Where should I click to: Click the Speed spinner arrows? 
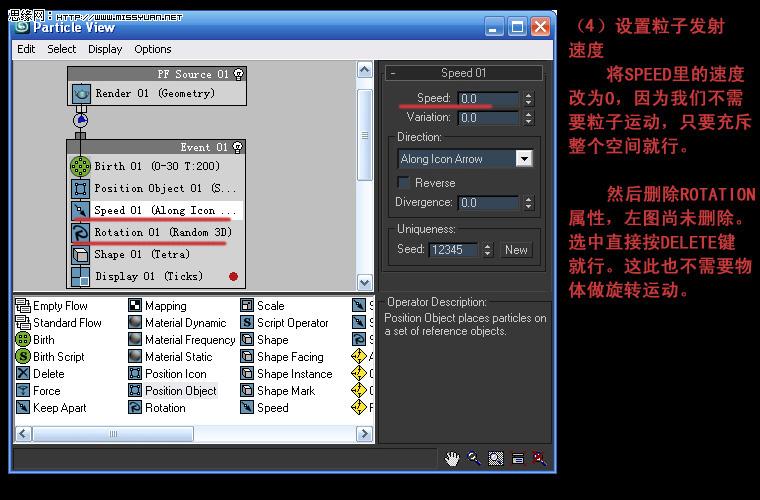(528, 99)
